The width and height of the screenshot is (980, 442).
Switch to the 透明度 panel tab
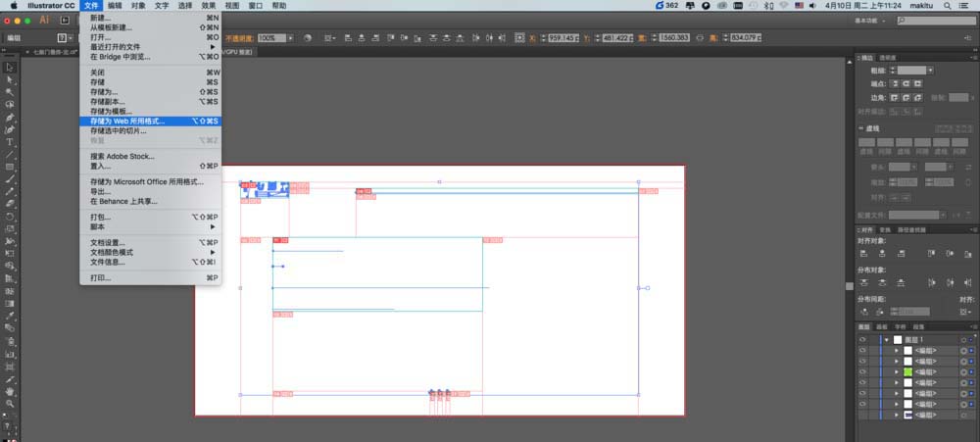point(888,57)
